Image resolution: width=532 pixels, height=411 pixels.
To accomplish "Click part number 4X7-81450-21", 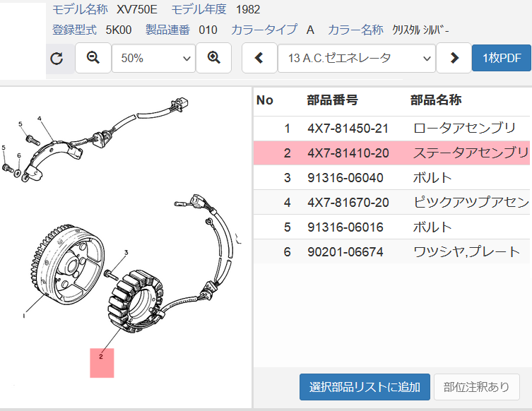I will (x=348, y=129).
